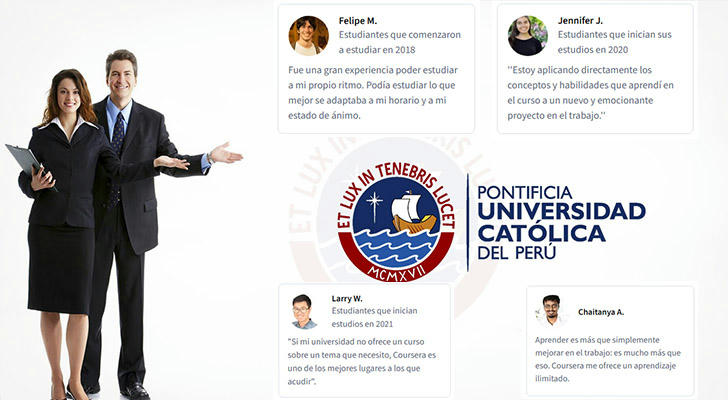
Task: Select Felipe's testimonial text about studying at own pace
Action: point(373,93)
